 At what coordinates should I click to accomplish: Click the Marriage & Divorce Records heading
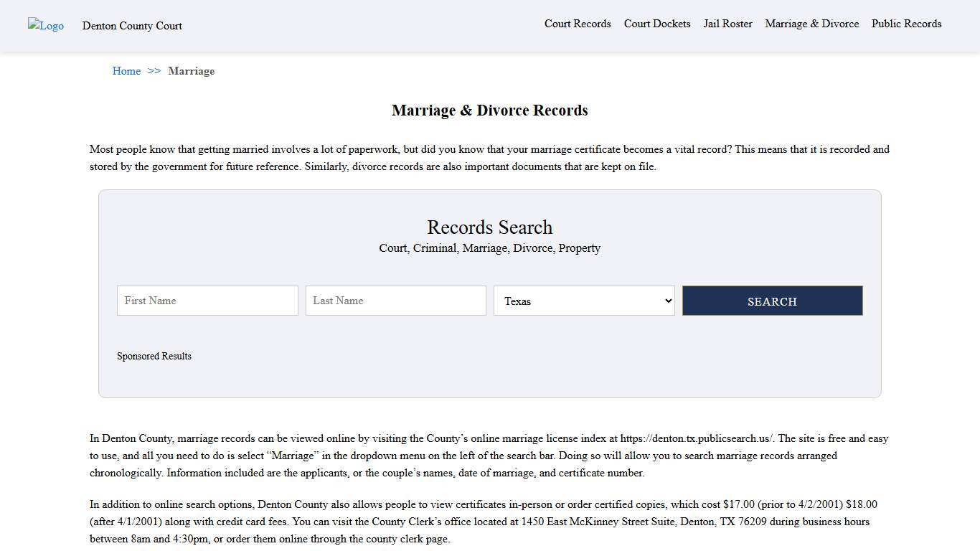tap(489, 110)
